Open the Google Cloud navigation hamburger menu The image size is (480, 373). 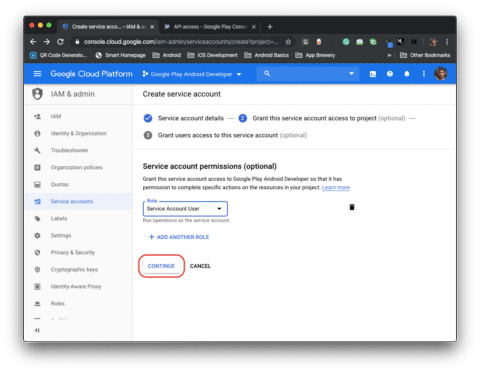pos(37,74)
